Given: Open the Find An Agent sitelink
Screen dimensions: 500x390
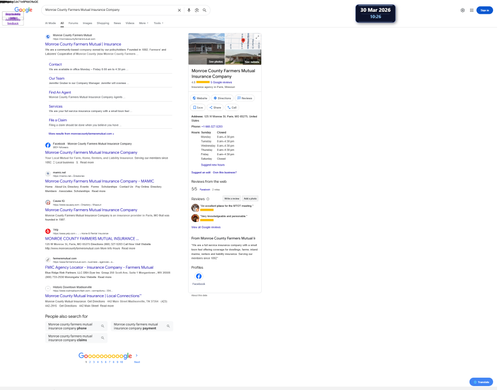Looking at the screenshot, I should (x=60, y=92).
